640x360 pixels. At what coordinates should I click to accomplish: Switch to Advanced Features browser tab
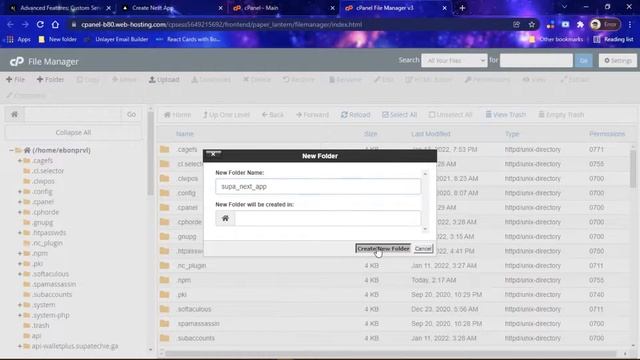60,8
